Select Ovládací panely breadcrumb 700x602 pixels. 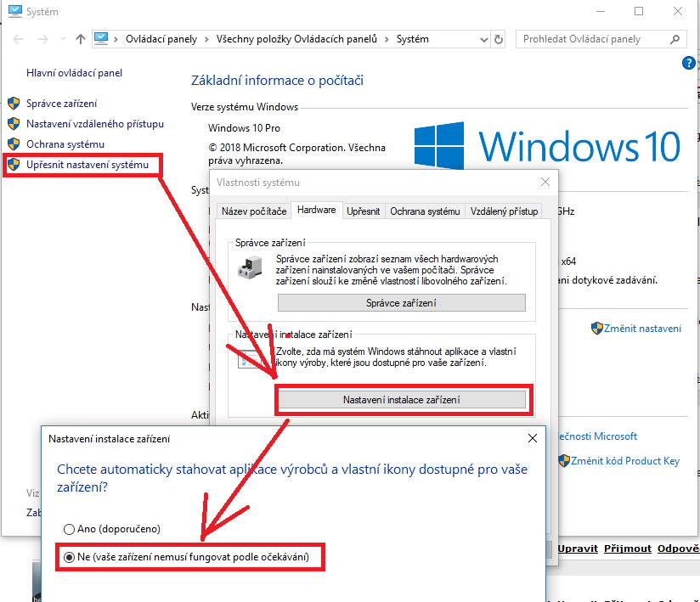(161, 39)
